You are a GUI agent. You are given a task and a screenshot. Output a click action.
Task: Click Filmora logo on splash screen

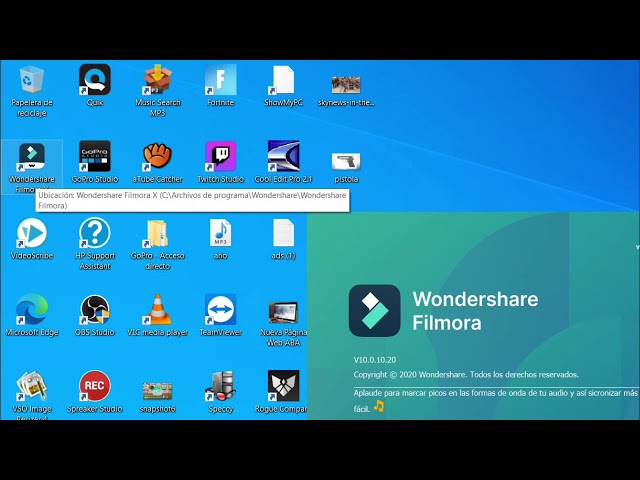[374, 311]
